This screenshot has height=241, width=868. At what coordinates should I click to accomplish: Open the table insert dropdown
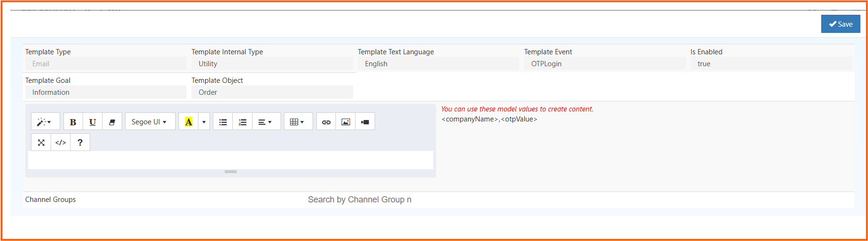tap(298, 122)
